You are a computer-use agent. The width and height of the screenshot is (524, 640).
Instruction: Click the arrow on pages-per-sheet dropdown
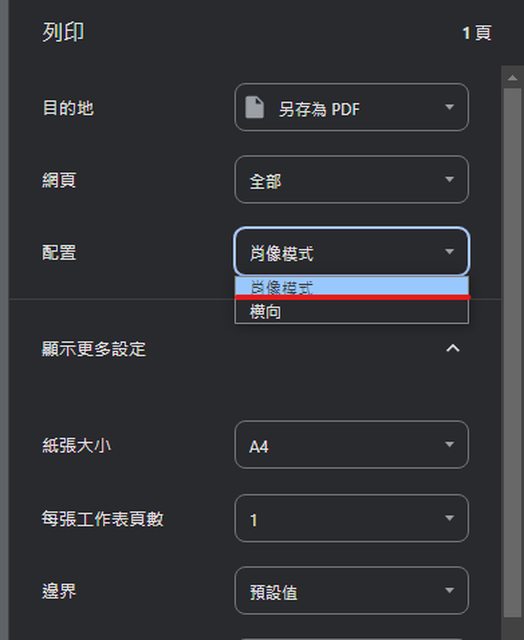click(449, 518)
